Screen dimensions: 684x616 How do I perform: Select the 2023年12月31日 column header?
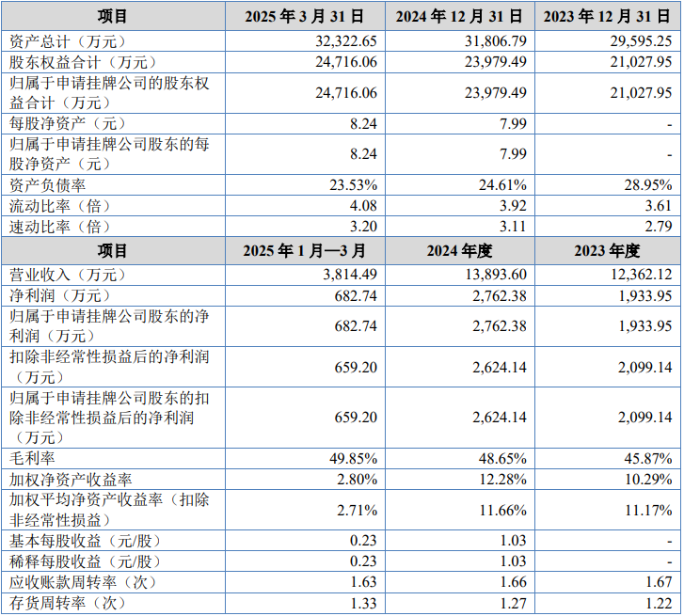click(x=607, y=17)
